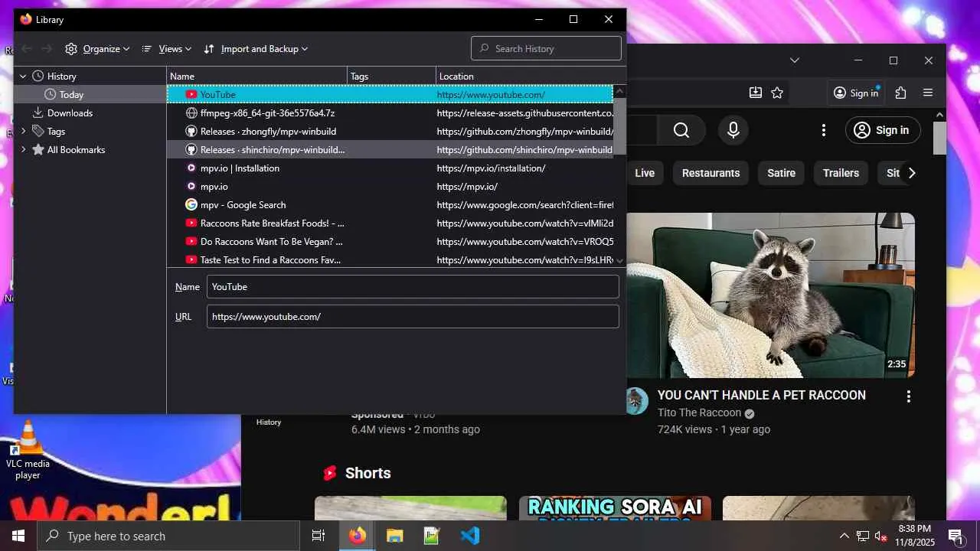980x551 pixels.
Task: Select the 'Releases · zhongfly/mpv-winbuild' entry
Action: pyautogui.click(x=390, y=132)
